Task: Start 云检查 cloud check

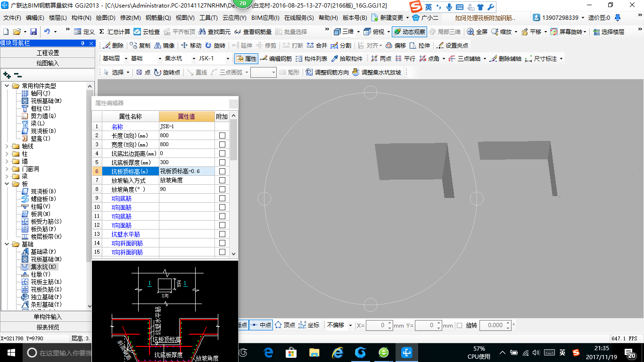Action: [x=147, y=32]
